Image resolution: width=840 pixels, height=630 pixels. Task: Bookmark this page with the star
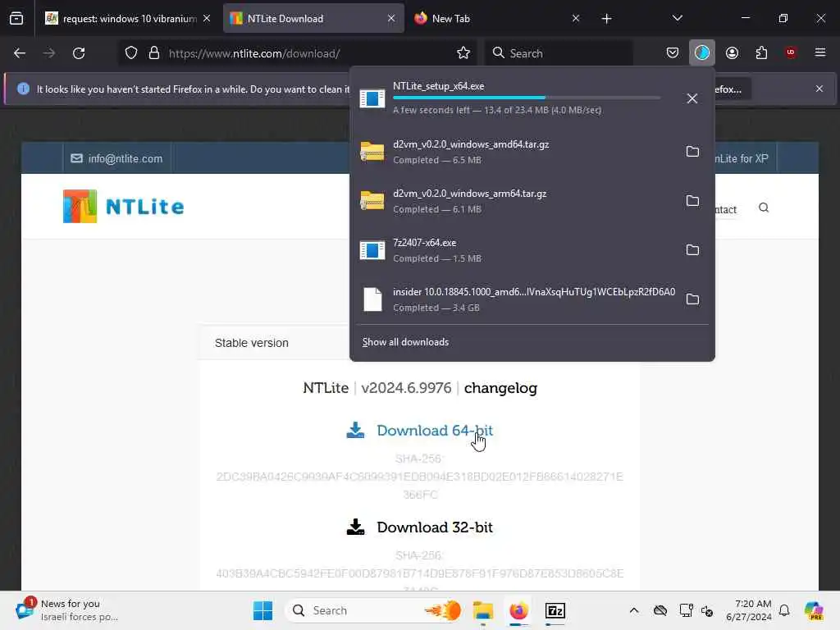click(x=463, y=53)
